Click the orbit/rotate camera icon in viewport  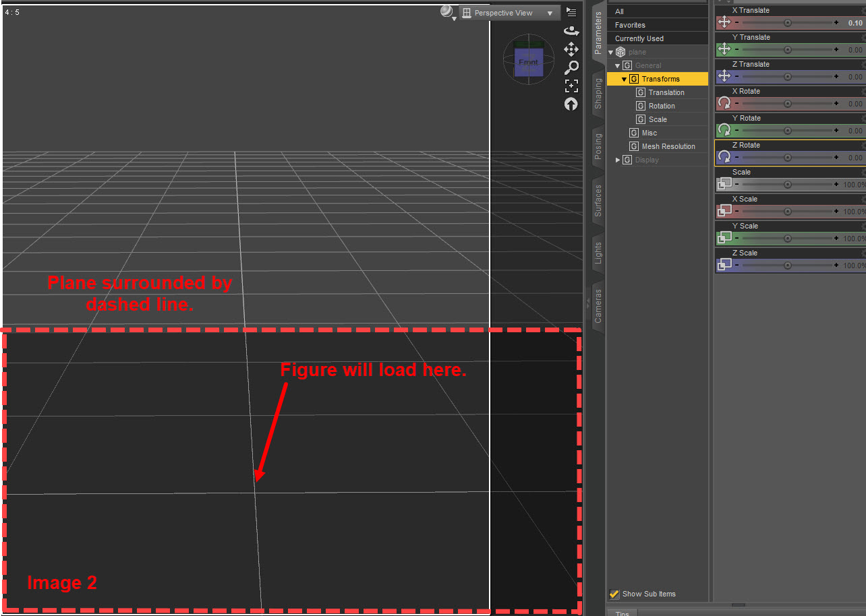571,31
